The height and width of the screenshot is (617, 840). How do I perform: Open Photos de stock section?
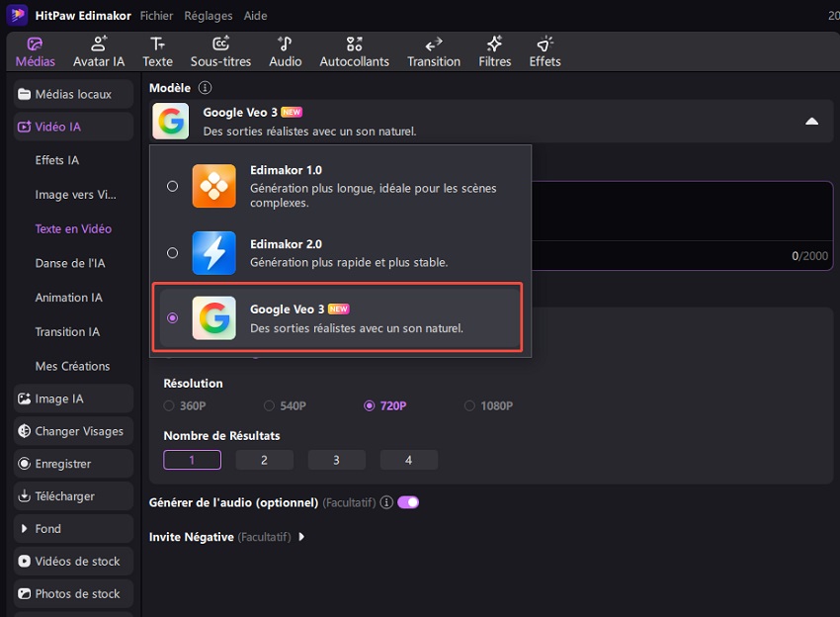click(x=73, y=594)
